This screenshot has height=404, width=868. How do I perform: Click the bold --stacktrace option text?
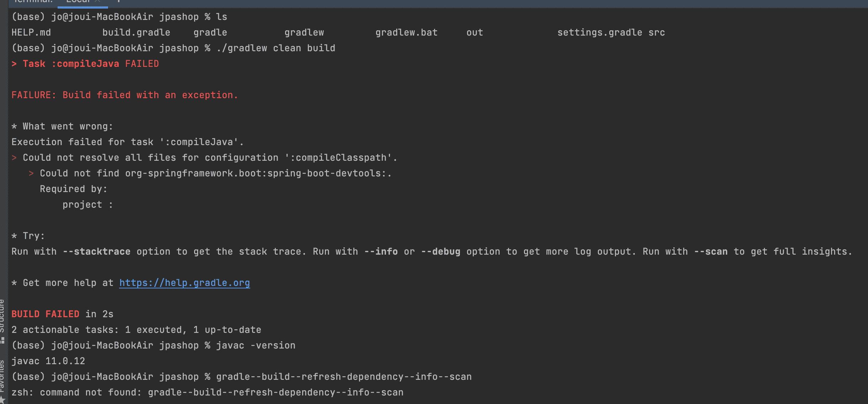pos(96,251)
